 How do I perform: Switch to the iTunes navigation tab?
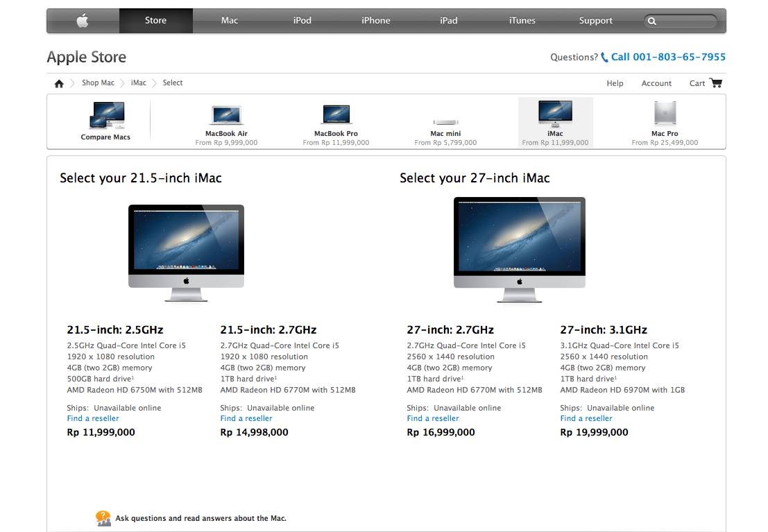(522, 21)
